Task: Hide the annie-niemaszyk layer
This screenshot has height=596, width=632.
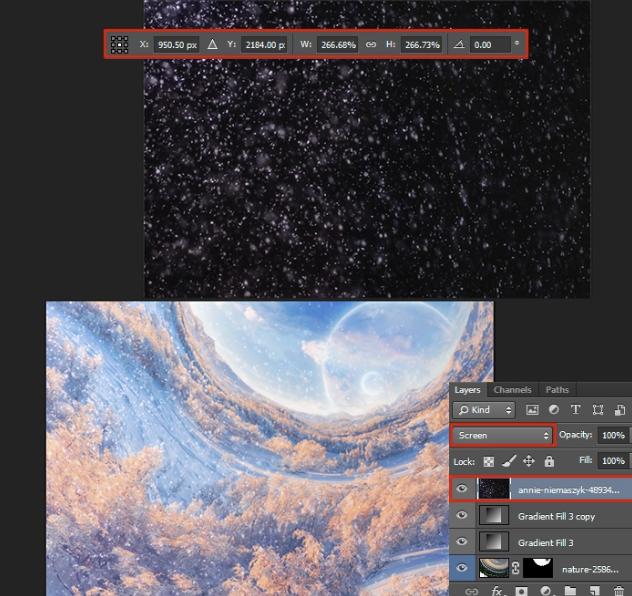Action: tap(462, 489)
